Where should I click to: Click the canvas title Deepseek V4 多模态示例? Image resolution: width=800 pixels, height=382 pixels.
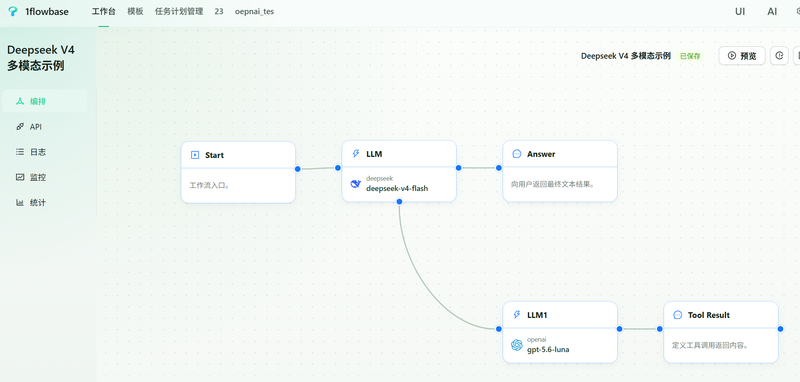(626, 56)
